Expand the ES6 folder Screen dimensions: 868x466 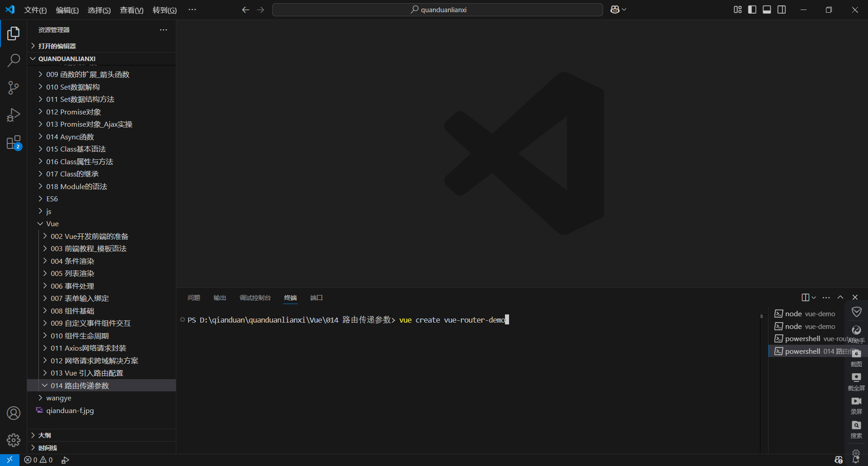102,199
